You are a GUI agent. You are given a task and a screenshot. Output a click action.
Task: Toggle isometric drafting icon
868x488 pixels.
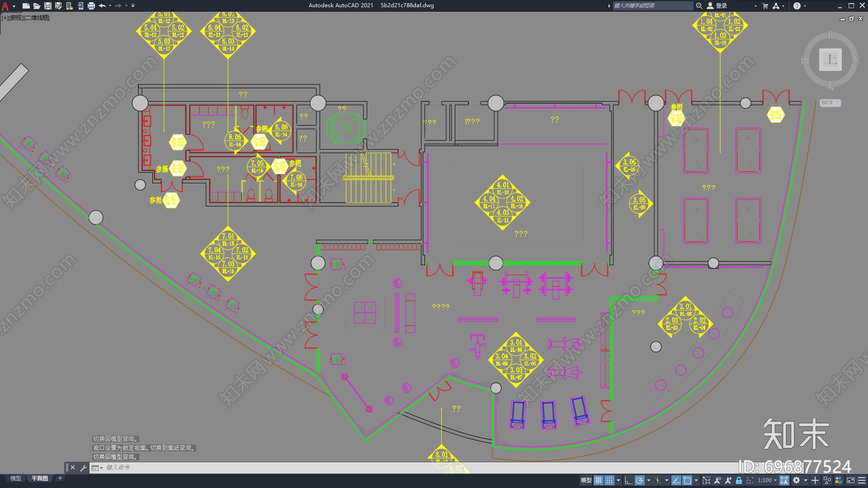tap(658, 480)
